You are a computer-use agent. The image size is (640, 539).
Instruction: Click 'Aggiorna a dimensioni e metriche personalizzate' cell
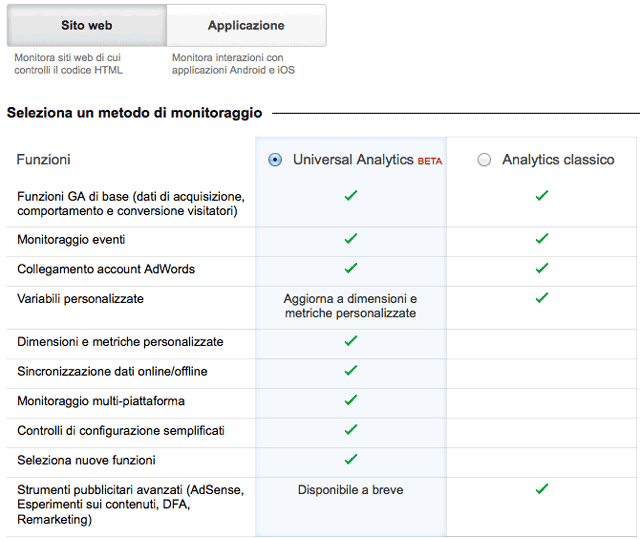click(350, 306)
